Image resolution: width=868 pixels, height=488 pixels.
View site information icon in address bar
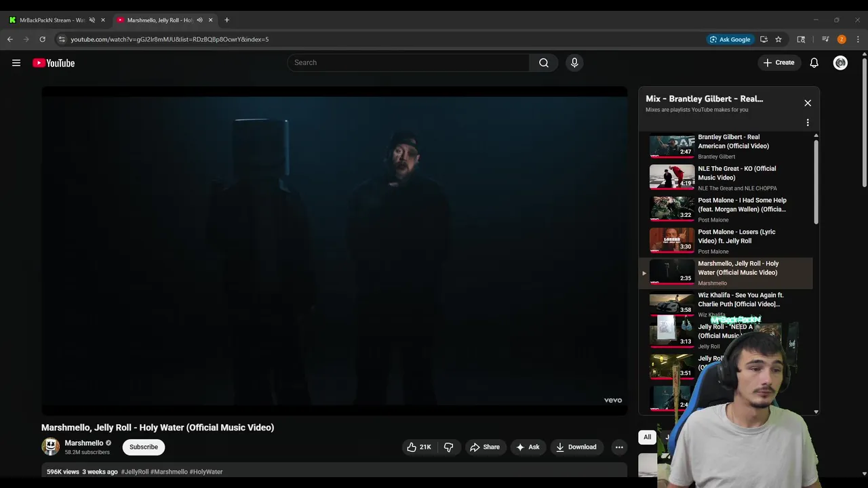click(62, 39)
